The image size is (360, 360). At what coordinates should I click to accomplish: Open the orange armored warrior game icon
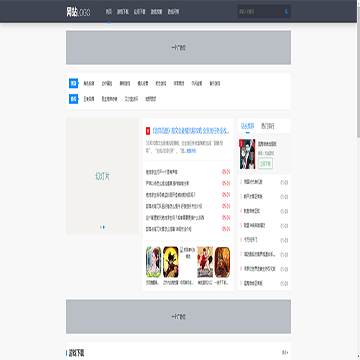222,262
